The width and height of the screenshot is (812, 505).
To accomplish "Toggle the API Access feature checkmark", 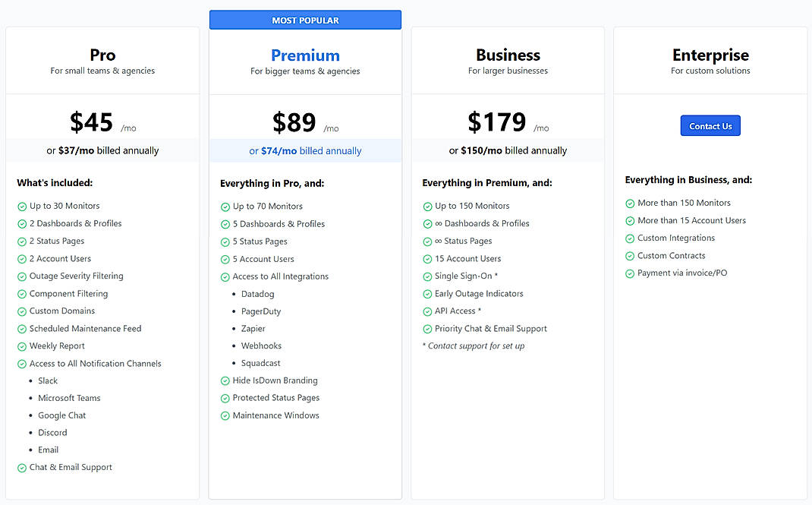I will click(427, 311).
